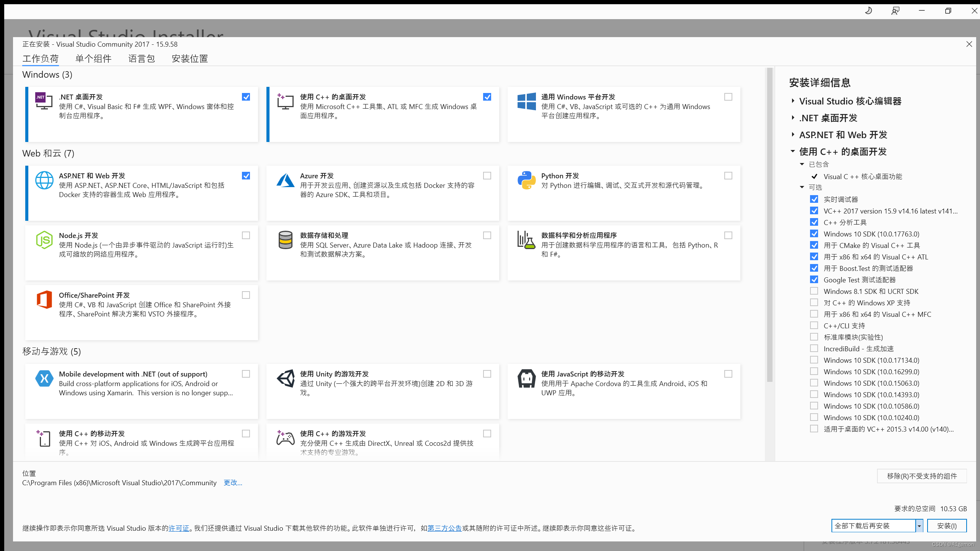Click the 安装(I) install button
This screenshot has height=551, width=980.
(946, 526)
